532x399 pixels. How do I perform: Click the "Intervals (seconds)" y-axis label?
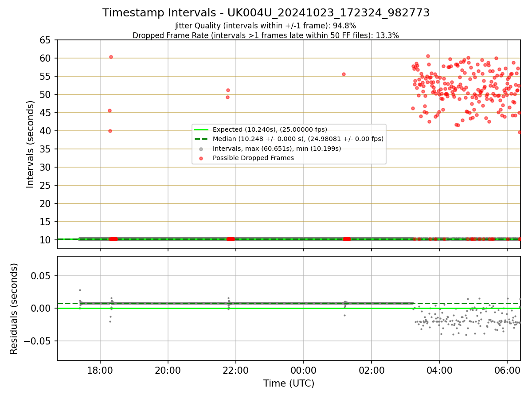pos(30,144)
